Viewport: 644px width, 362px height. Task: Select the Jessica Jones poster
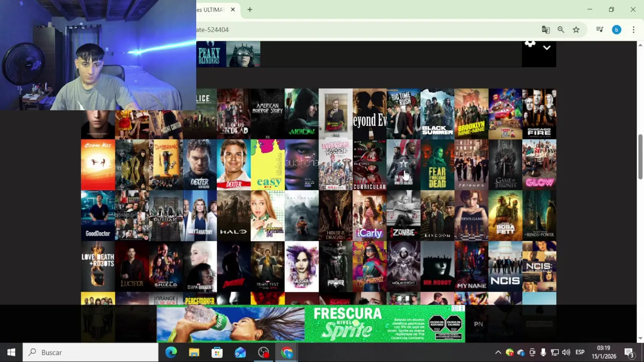(x=301, y=266)
